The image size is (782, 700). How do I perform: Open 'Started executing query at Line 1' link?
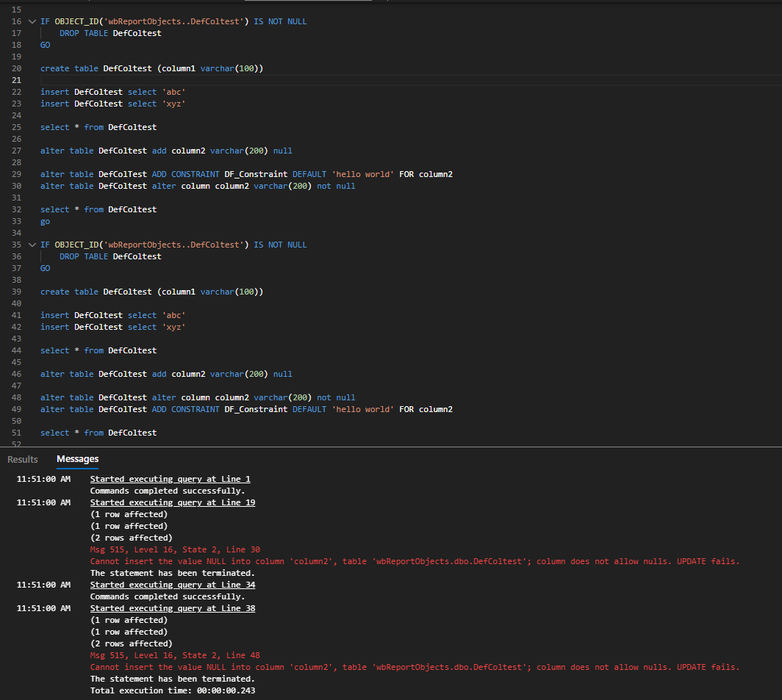tap(170, 479)
